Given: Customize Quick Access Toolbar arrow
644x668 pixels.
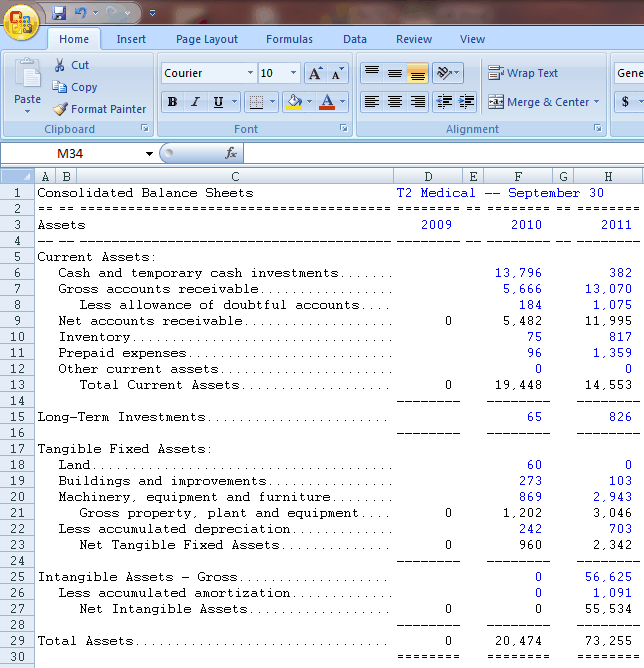Looking at the screenshot, I should [152, 13].
